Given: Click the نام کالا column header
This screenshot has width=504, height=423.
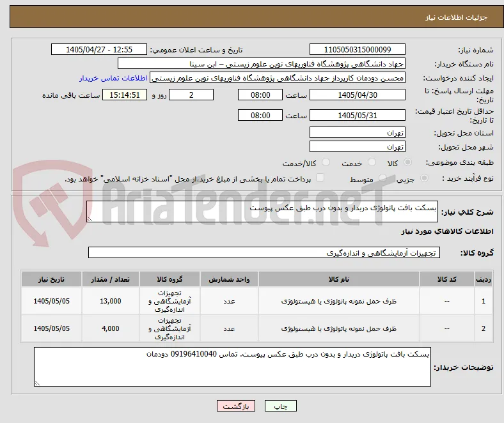Looking at the screenshot, I should tap(339, 279).
